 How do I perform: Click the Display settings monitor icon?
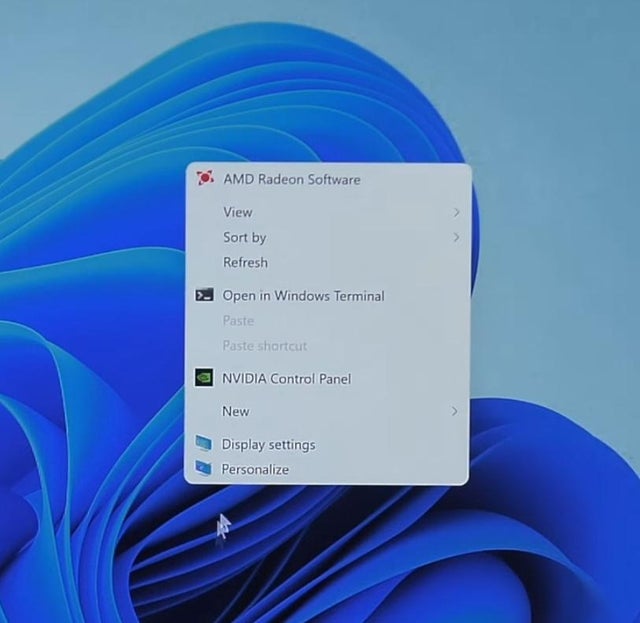[204, 443]
